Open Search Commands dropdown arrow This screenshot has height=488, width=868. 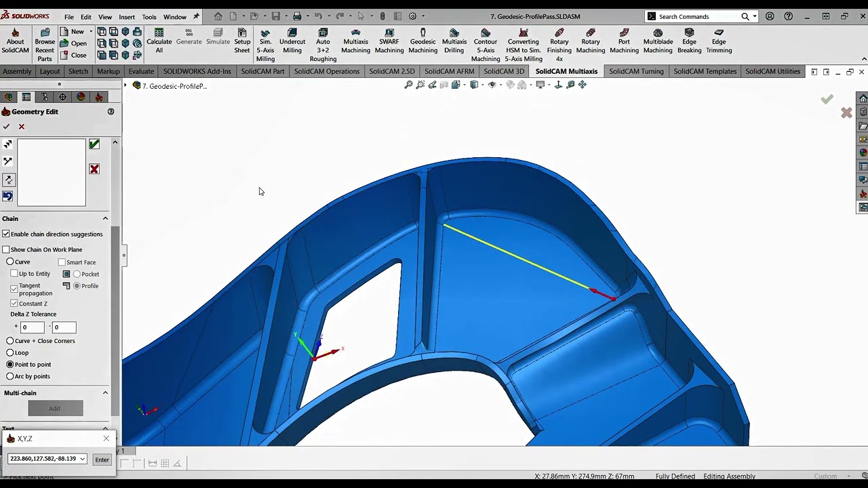755,16
